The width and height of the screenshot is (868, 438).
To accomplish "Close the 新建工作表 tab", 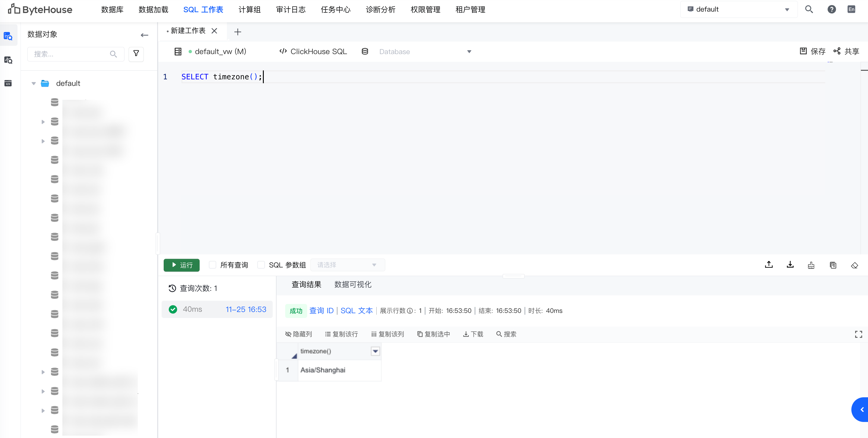I will [x=214, y=31].
